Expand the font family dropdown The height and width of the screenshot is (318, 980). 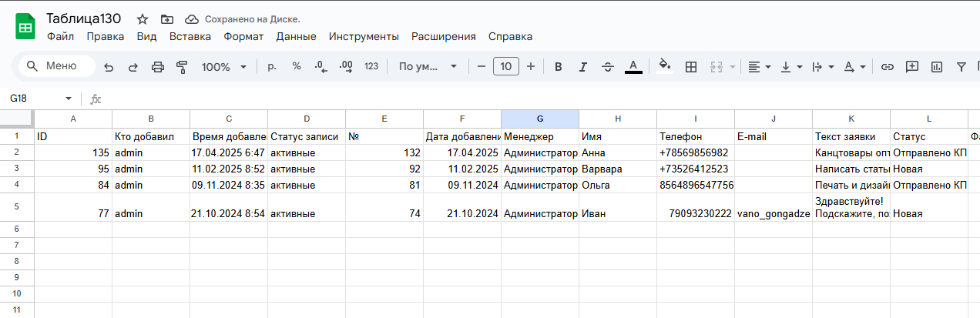[x=428, y=67]
